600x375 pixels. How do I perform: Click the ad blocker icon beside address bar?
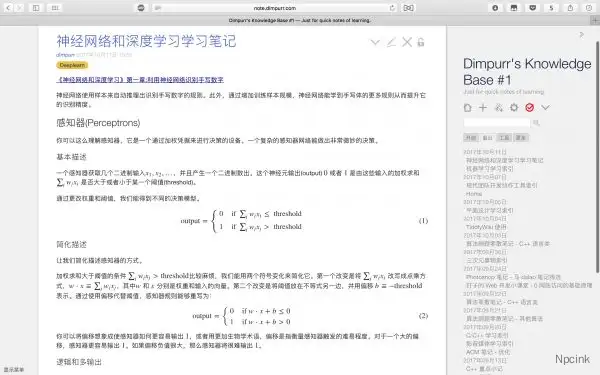[x=141, y=8]
